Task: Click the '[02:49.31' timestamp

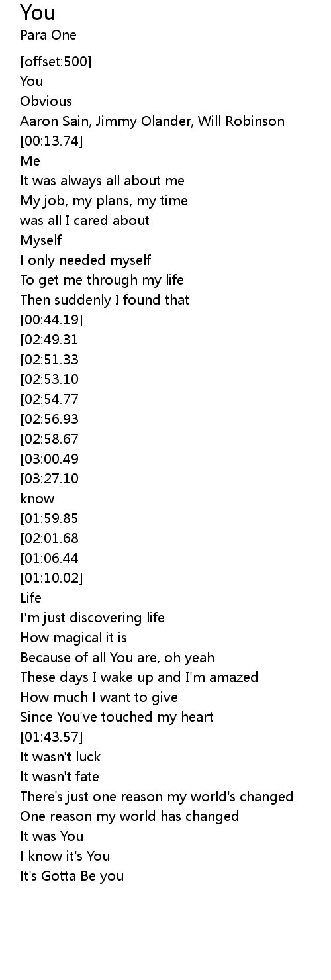Action: click(x=50, y=340)
